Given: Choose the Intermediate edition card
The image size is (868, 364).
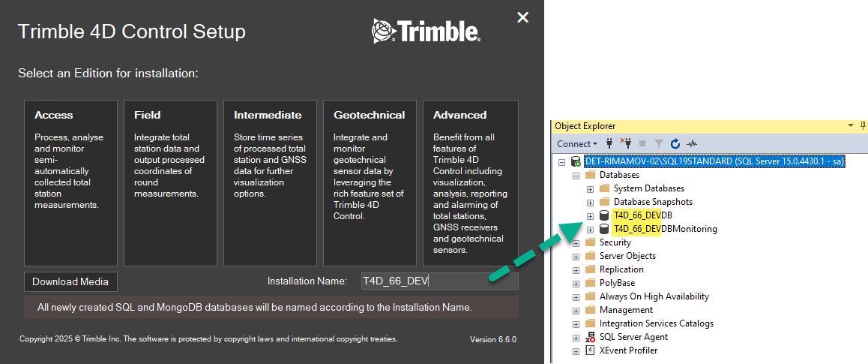Looking at the screenshot, I should [x=270, y=183].
